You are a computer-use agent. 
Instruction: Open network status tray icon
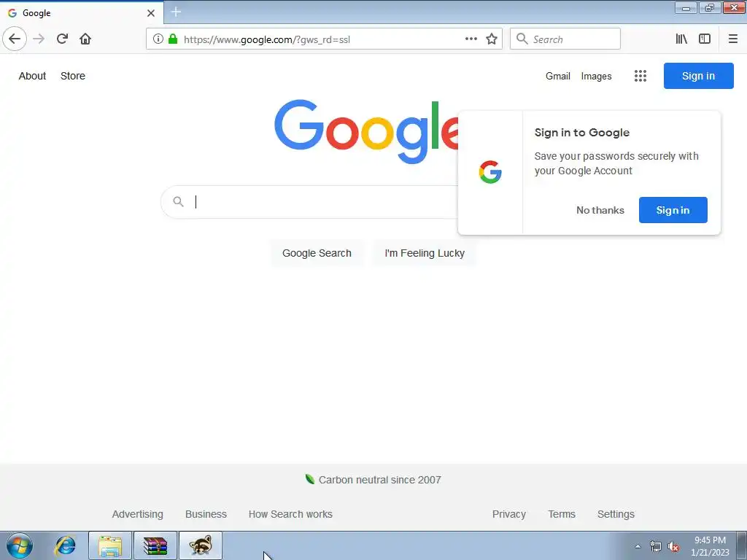[x=656, y=546]
